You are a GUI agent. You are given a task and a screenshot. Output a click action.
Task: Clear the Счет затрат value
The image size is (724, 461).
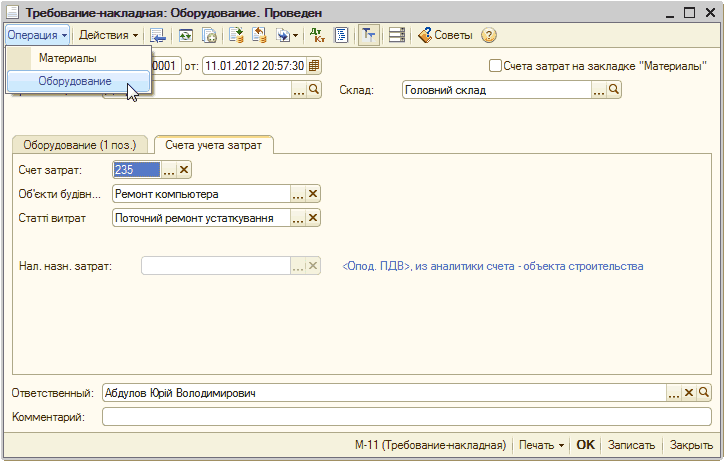coord(184,170)
